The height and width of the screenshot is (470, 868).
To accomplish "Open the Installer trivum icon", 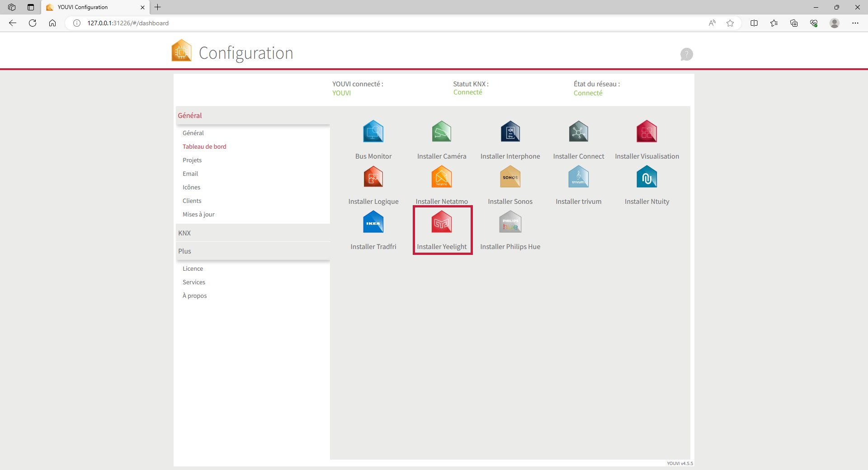I will [x=579, y=177].
